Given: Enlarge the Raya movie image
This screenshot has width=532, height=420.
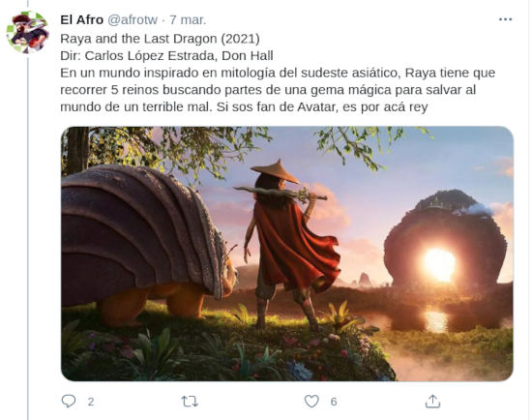Looking at the screenshot, I should 287,254.
